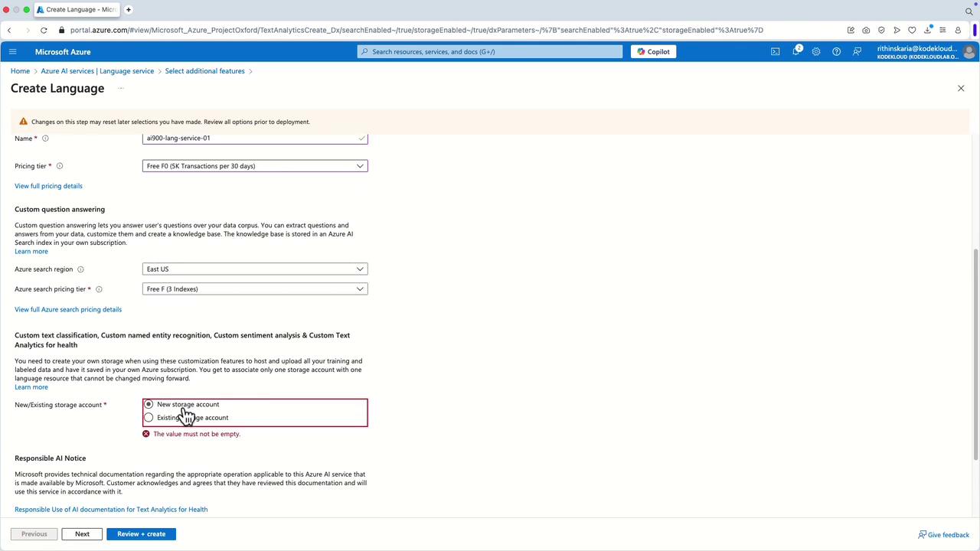Open the Azure search region dropdown
The image size is (980, 551).
point(255,269)
